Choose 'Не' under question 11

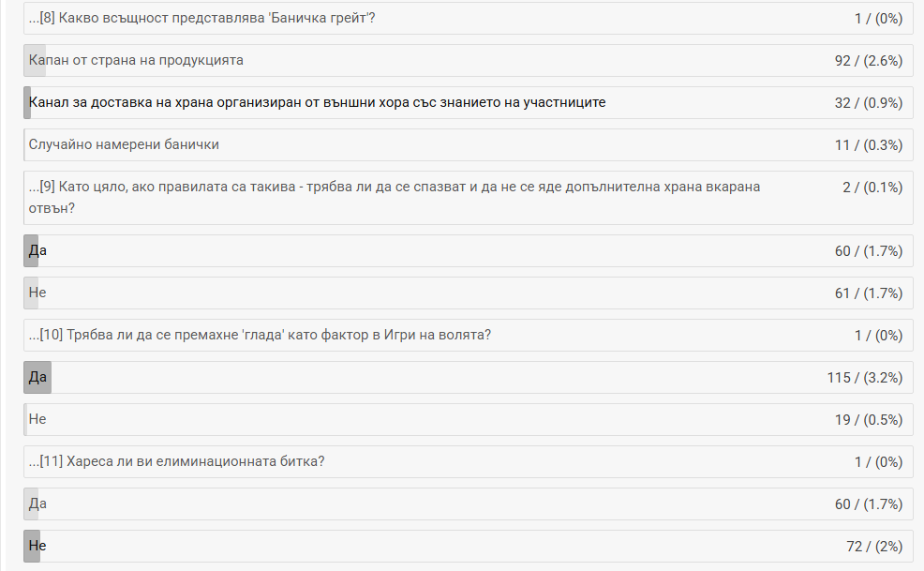pyautogui.click(x=37, y=546)
